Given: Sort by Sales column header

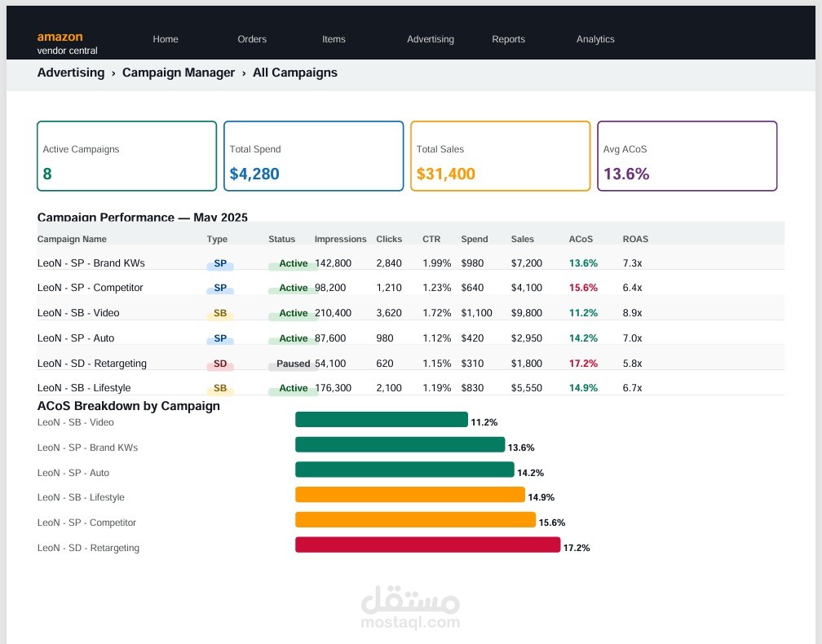Looking at the screenshot, I should [x=522, y=239].
